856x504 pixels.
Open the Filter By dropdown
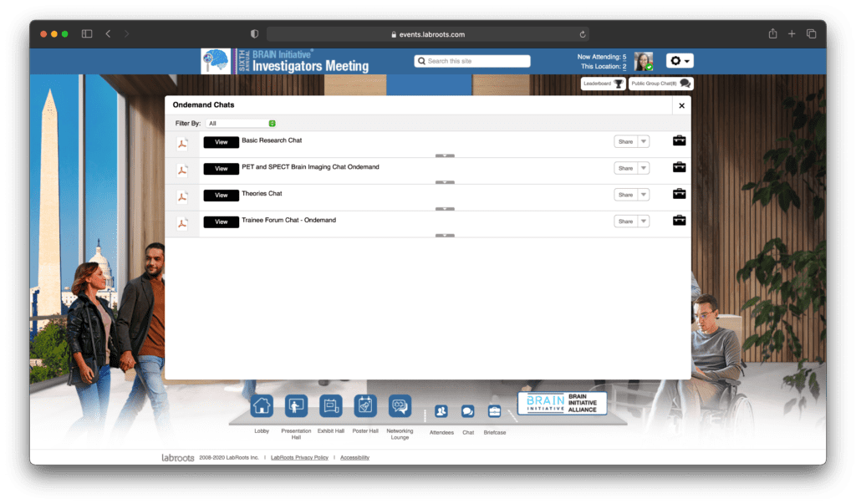(241, 124)
